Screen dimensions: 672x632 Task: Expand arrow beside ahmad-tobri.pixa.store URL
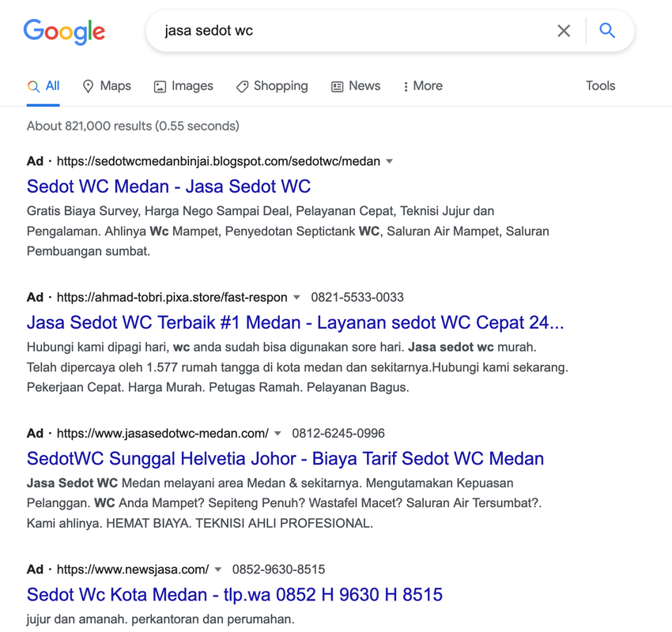[296, 298]
